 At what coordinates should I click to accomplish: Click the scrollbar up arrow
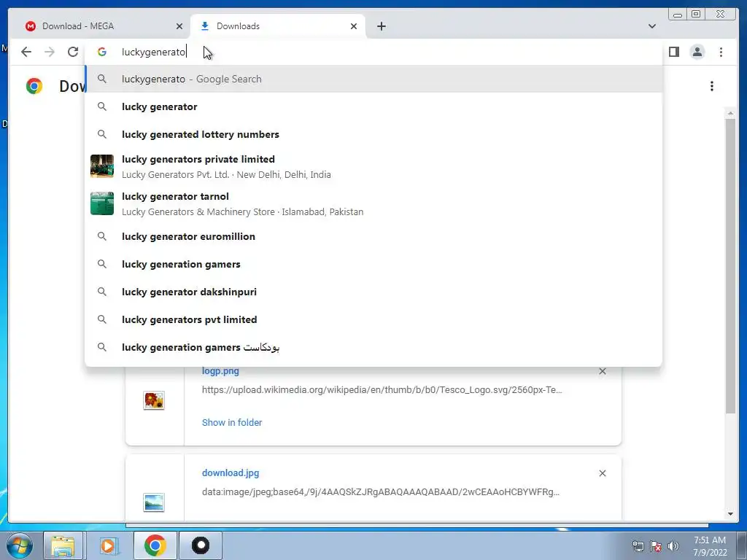pos(730,113)
